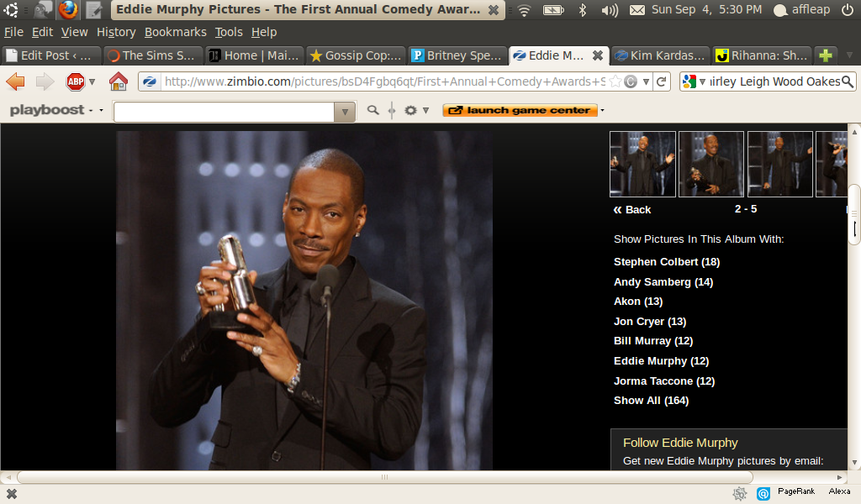Open the list all tabs dropdown
This screenshot has height=504, width=861.
click(849, 55)
